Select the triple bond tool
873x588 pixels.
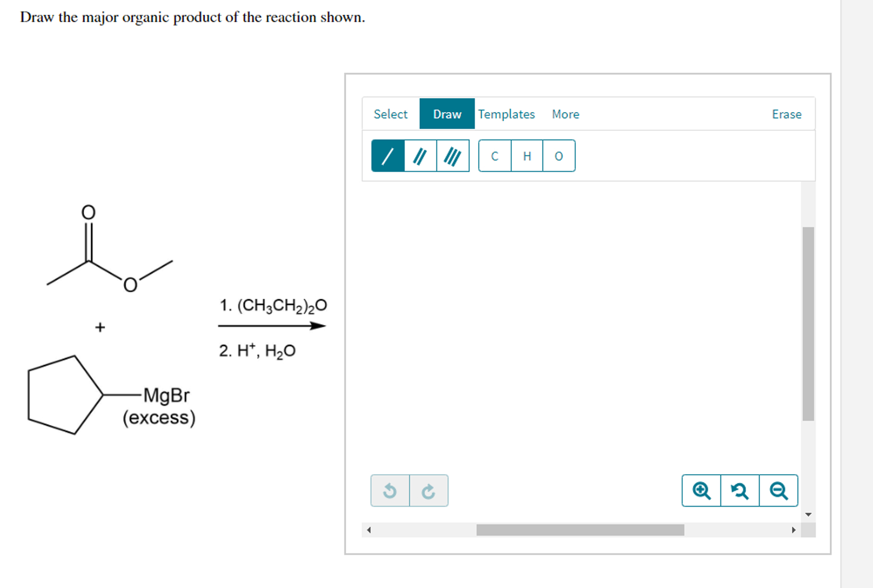click(x=452, y=155)
